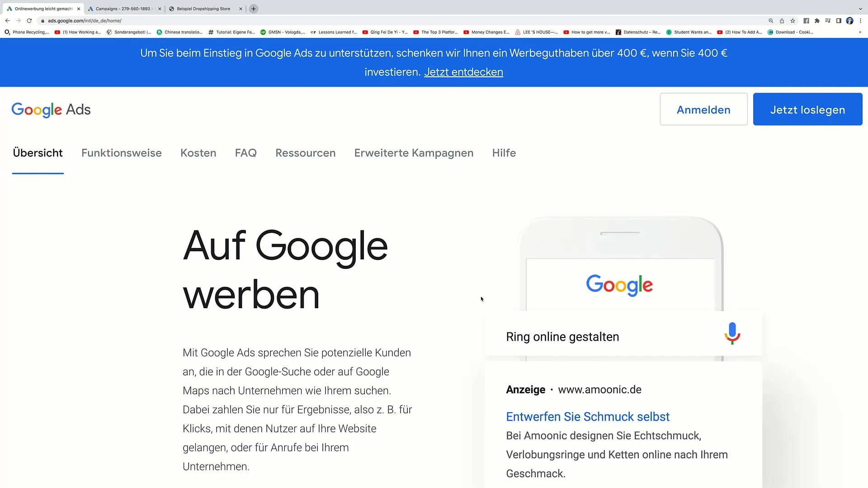
Task: Click the Jetzt loslegen button
Action: (x=807, y=109)
